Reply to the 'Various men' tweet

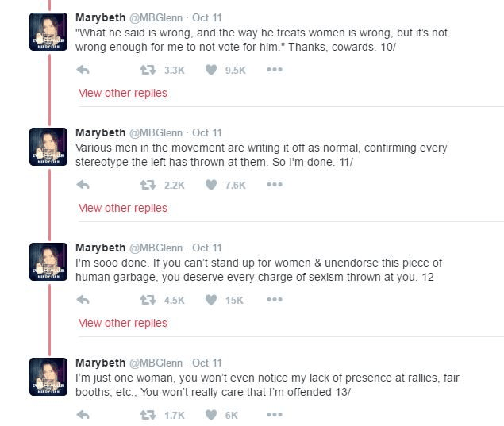pyautogui.click(x=83, y=185)
